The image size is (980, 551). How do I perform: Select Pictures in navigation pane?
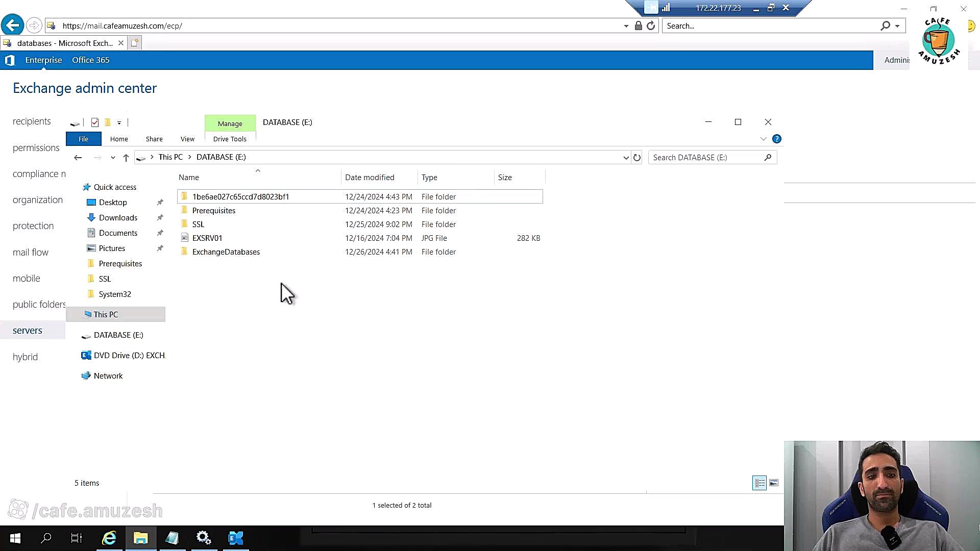pyautogui.click(x=112, y=248)
